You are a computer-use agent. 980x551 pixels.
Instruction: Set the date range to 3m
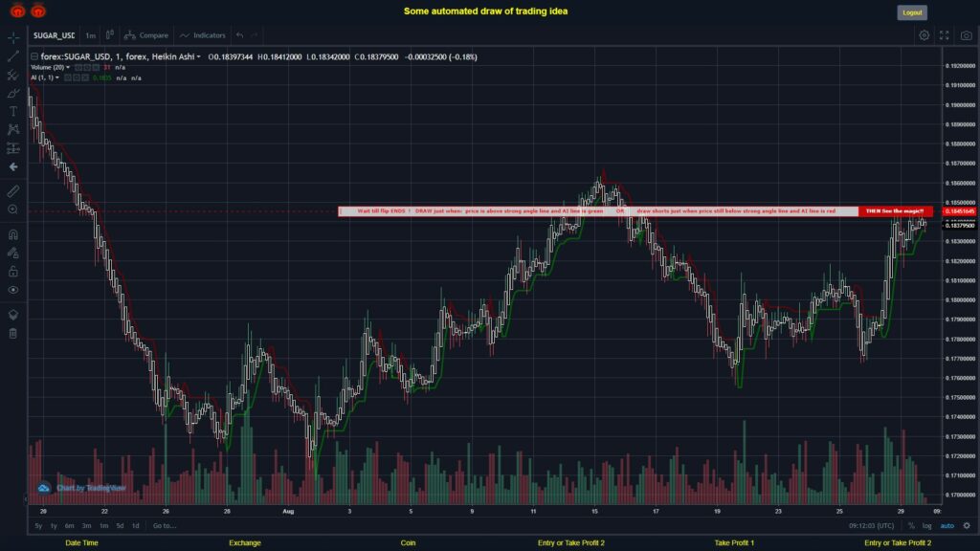pyautogui.click(x=87, y=526)
